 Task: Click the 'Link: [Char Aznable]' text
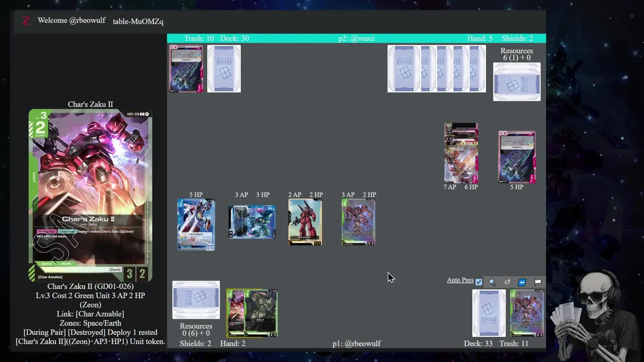point(91,314)
